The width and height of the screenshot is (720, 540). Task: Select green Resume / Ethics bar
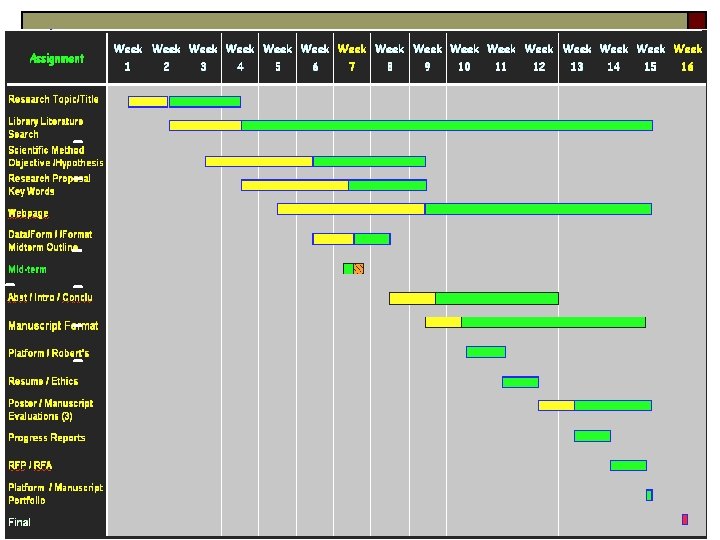[x=520, y=382]
